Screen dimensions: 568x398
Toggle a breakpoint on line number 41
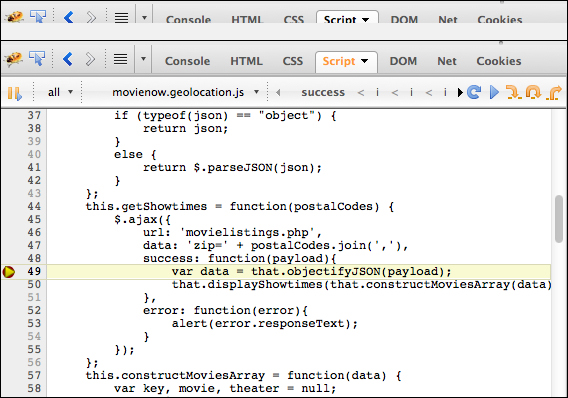coord(34,167)
